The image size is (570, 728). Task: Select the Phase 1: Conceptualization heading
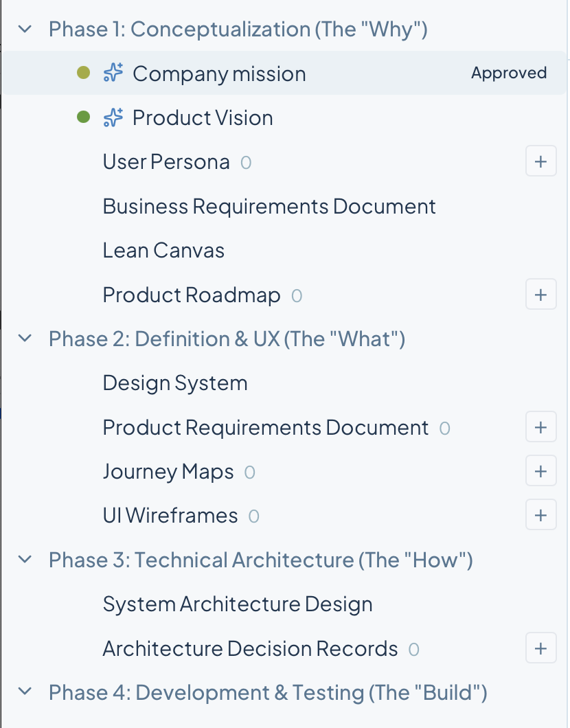[238, 30]
